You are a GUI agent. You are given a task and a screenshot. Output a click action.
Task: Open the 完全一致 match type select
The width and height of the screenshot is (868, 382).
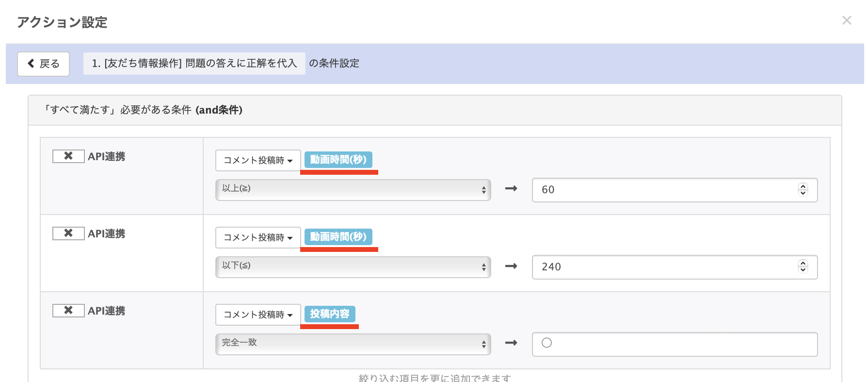click(x=353, y=344)
